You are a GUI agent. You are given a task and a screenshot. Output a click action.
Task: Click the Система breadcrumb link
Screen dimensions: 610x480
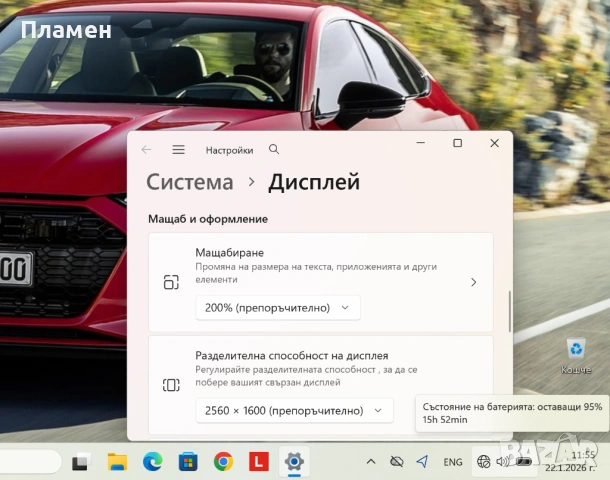click(x=190, y=182)
